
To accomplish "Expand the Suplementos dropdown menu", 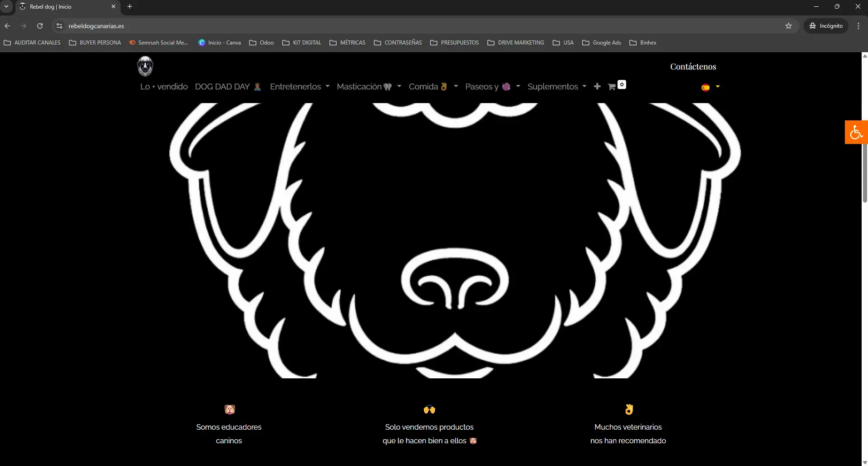I will [x=557, y=87].
